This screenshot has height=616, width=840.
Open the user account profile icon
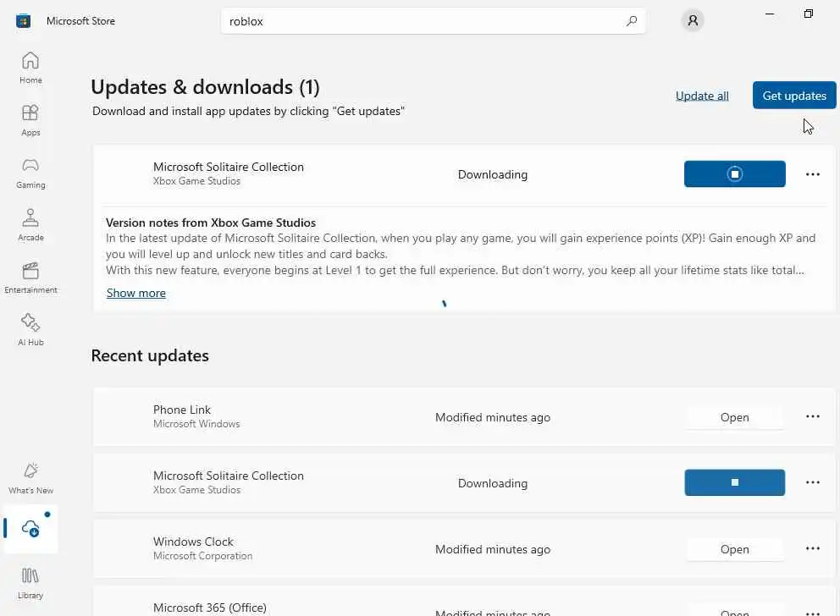693,20
